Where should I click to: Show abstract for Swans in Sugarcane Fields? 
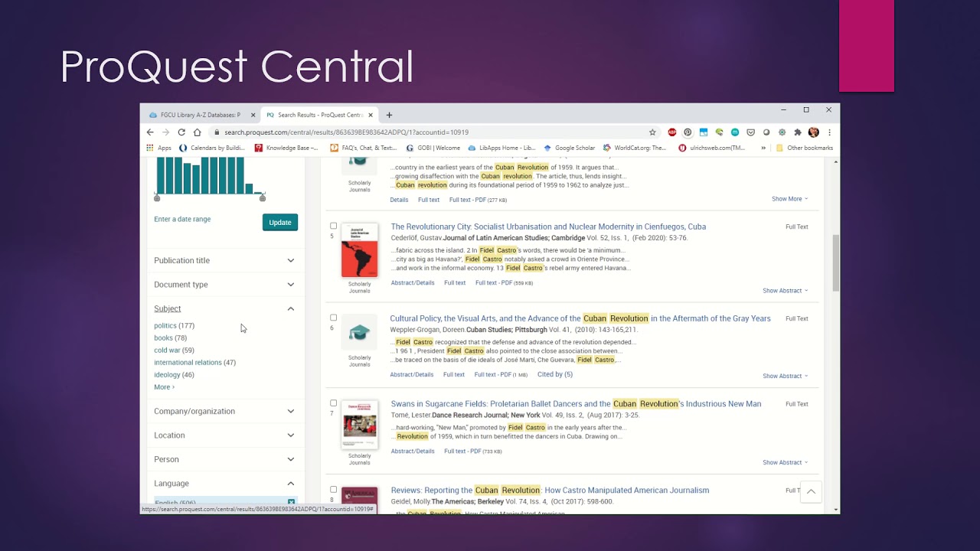point(785,462)
